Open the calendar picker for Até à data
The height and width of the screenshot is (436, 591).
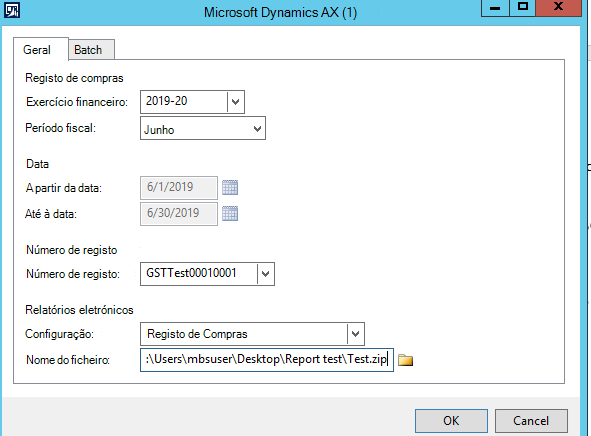[x=230, y=214]
